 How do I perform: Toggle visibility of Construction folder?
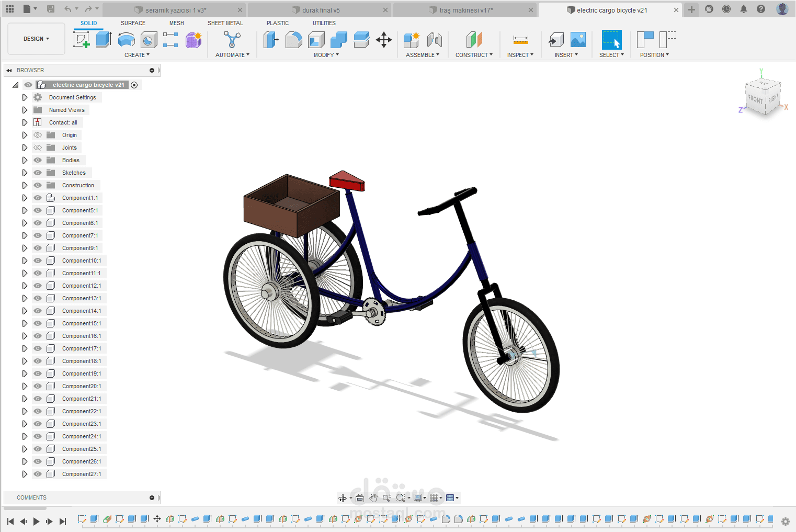tap(38, 185)
